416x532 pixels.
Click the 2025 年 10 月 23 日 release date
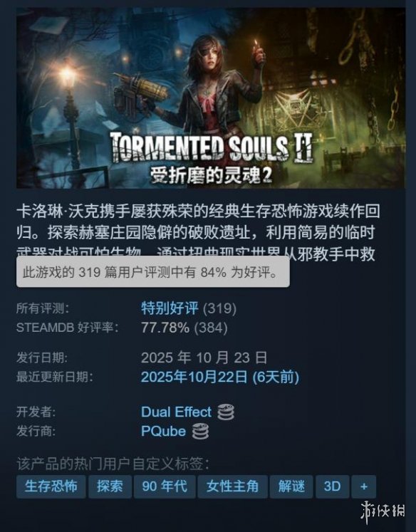pyautogui.click(x=204, y=358)
